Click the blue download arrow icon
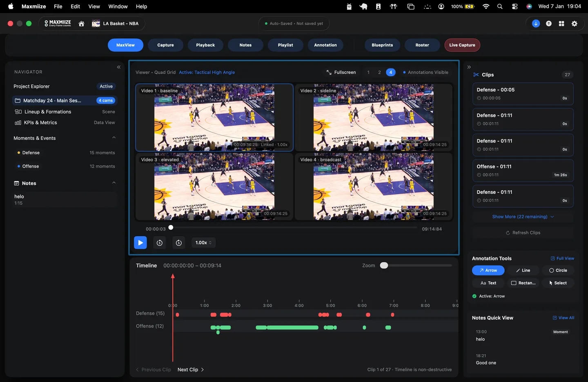Viewport: 588px width, 382px height. (536, 24)
